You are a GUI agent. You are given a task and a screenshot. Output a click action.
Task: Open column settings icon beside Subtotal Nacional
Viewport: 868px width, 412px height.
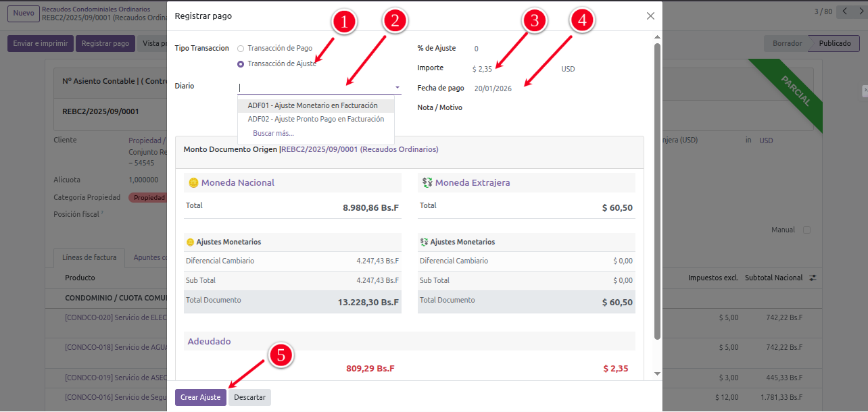coord(813,278)
